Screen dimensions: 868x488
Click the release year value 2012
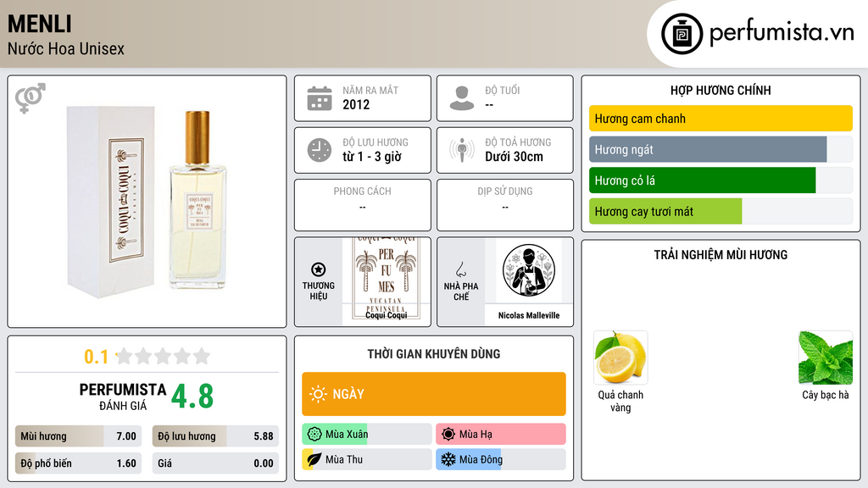356,104
